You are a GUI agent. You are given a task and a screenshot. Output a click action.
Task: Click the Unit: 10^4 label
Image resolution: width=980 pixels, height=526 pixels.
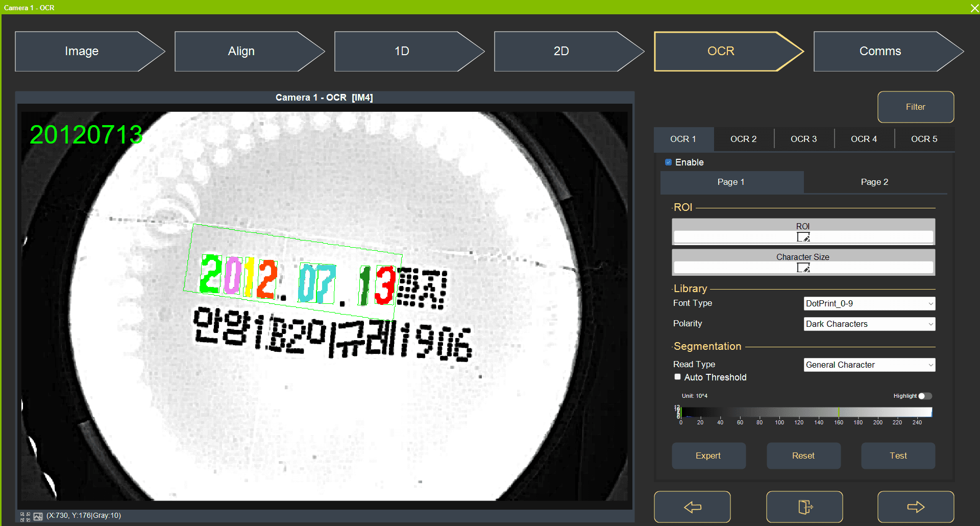coord(695,396)
